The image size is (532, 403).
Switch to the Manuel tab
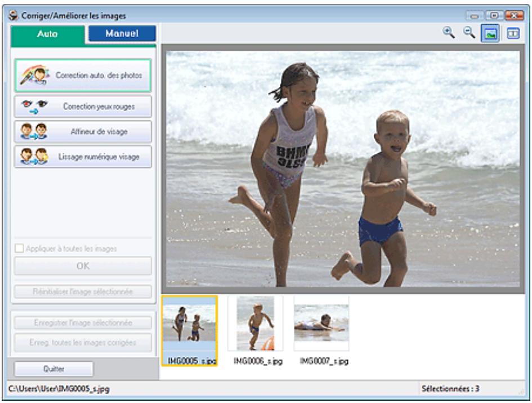pyautogui.click(x=122, y=33)
